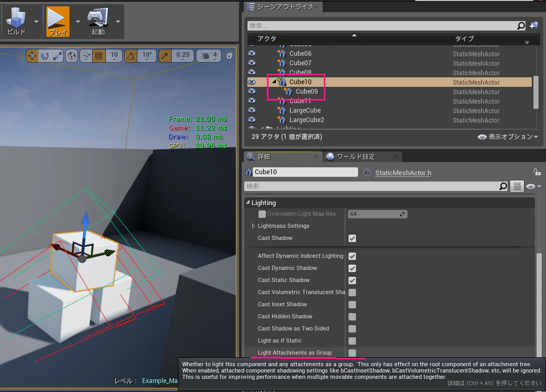Uncheck the Cast Dynamic Shadow checkbox
Viewport: 546px width, 392px height.
[x=352, y=268]
